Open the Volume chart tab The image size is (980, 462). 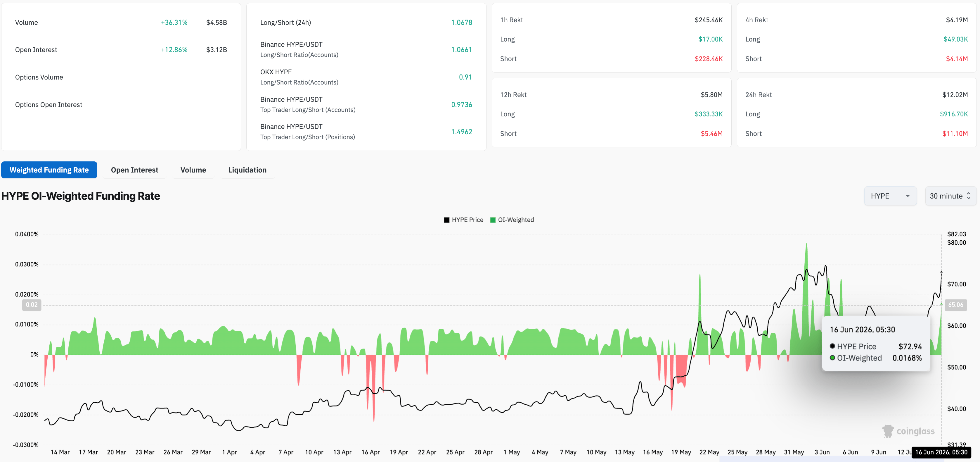[x=193, y=170]
